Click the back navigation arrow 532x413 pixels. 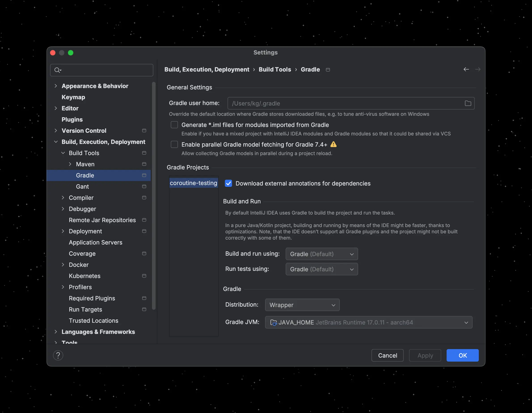(x=466, y=70)
